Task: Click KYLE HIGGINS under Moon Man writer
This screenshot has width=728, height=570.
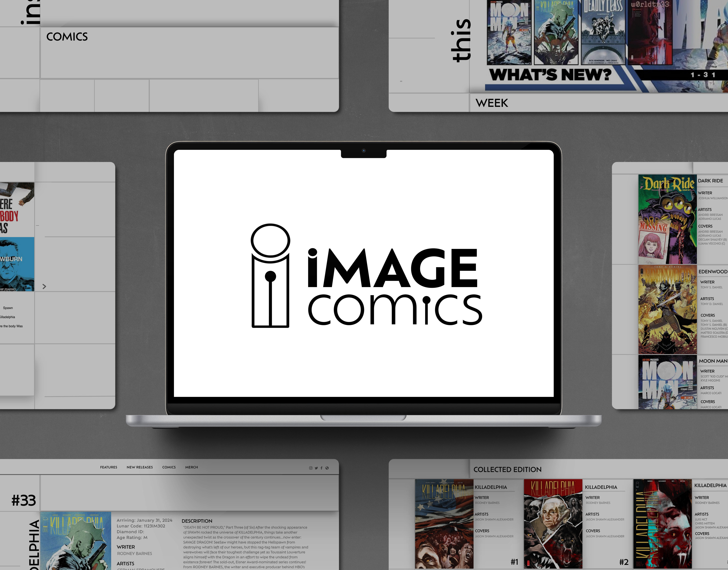Action: point(710,380)
